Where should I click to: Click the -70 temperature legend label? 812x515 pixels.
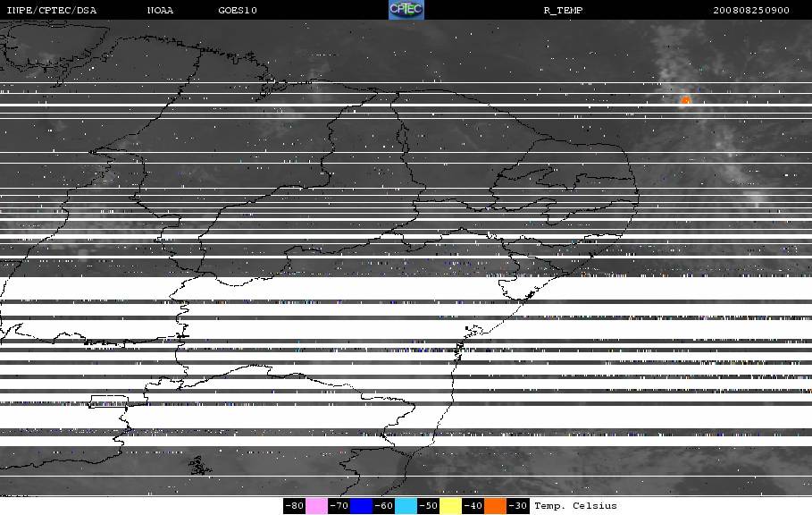coord(339,506)
